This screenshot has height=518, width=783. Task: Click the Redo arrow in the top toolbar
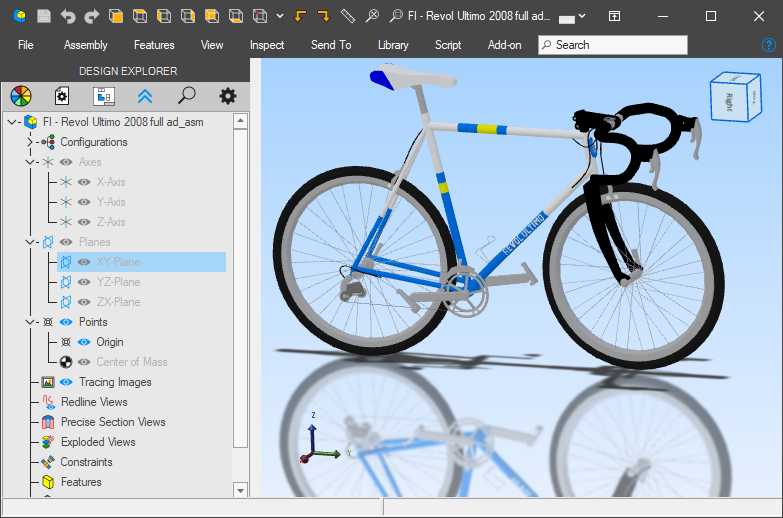coord(92,16)
